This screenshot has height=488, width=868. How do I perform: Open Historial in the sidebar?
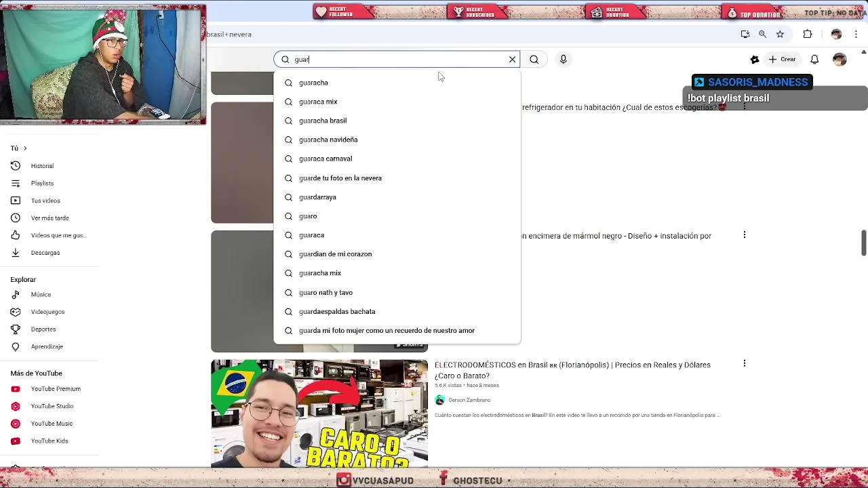coord(42,166)
